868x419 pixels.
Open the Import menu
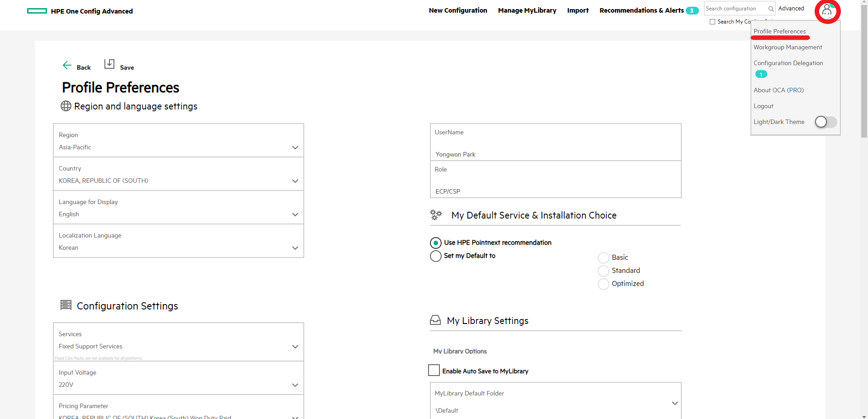[x=578, y=10]
